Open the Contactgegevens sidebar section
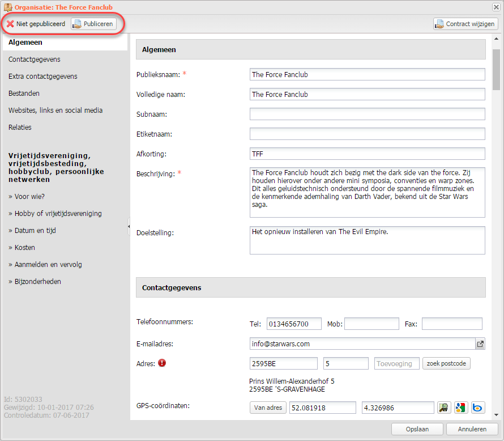504x441 pixels. 35,59
